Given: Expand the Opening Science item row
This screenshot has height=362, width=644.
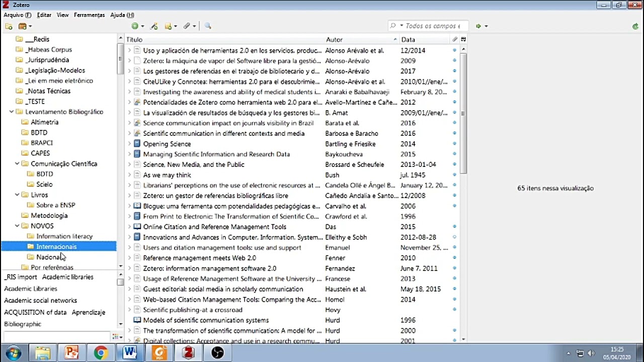Looking at the screenshot, I should pos(129,144).
